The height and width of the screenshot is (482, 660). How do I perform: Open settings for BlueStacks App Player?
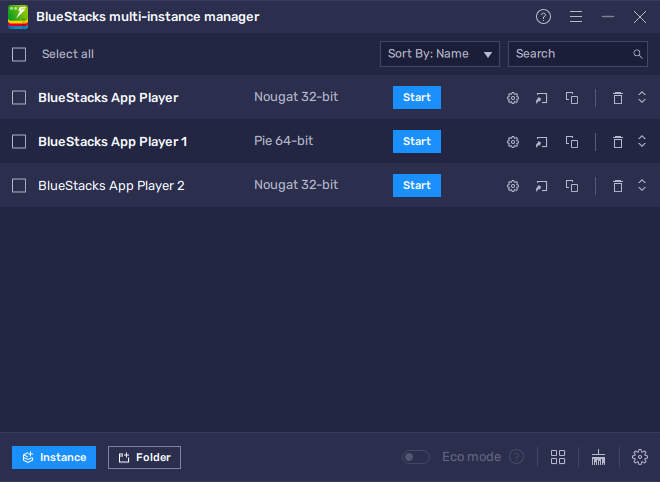pos(513,98)
